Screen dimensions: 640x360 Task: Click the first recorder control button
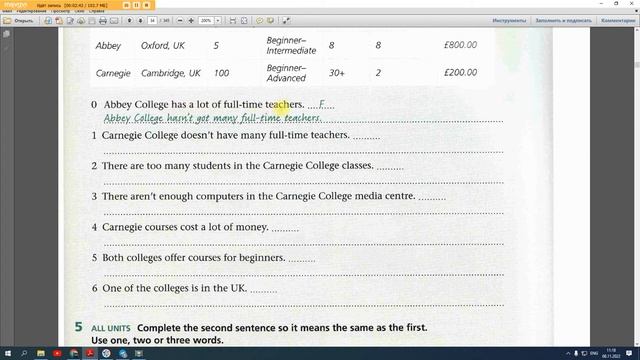[126, 5]
